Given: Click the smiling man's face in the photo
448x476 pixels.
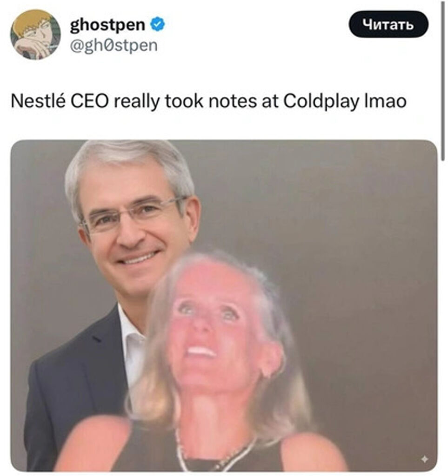Looking at the screenshot, I should (x=134, y=231).
